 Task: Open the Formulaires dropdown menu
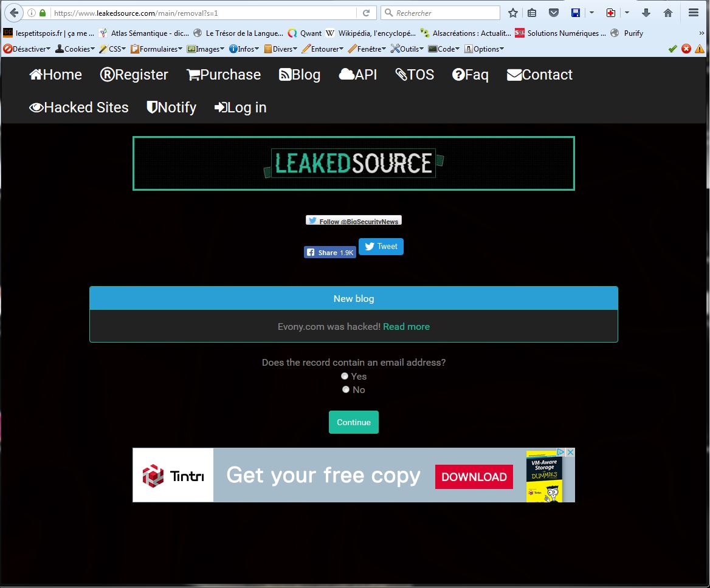[156, 49]
